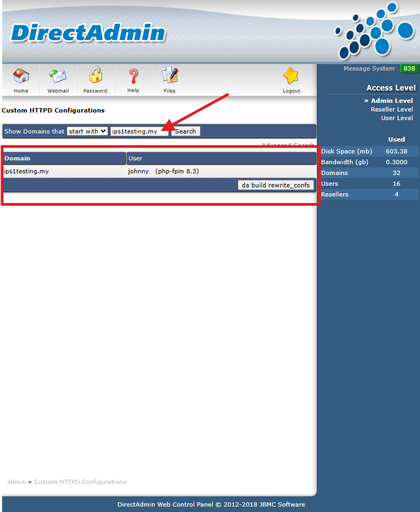Switch to Admin Level access
The height and width of the screenshot is (512, 420).
click(391, 101)
